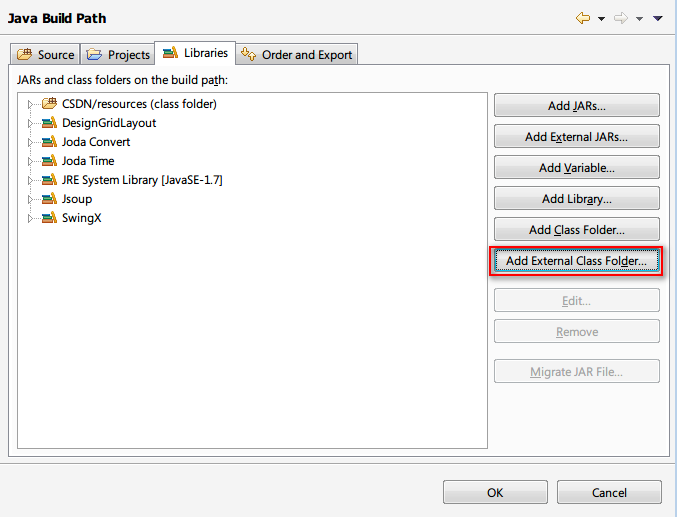Select JRE System Library [JavaSE-1.7]
This screenshot has height=517, width=678.
(x=142, y=180)
